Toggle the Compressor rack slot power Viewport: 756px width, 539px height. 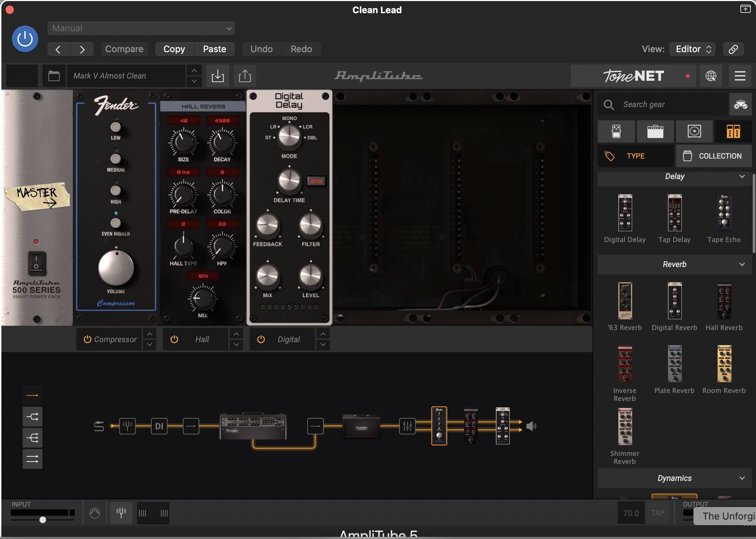[x=87, y=339]
